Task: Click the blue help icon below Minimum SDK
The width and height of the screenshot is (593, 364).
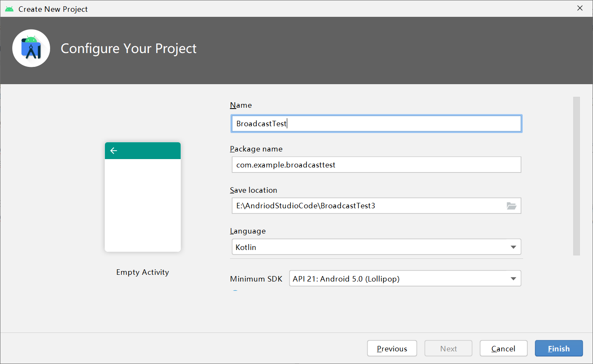Action: point(235,291)
